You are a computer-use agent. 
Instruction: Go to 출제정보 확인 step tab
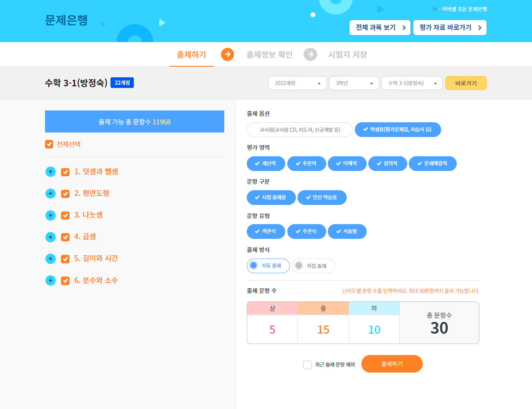coord(269,55)
